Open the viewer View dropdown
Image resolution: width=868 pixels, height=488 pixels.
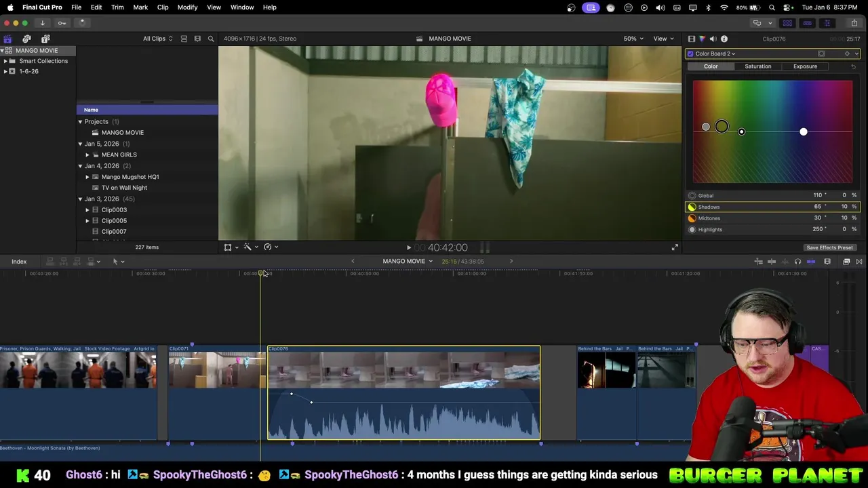[664, 39]
